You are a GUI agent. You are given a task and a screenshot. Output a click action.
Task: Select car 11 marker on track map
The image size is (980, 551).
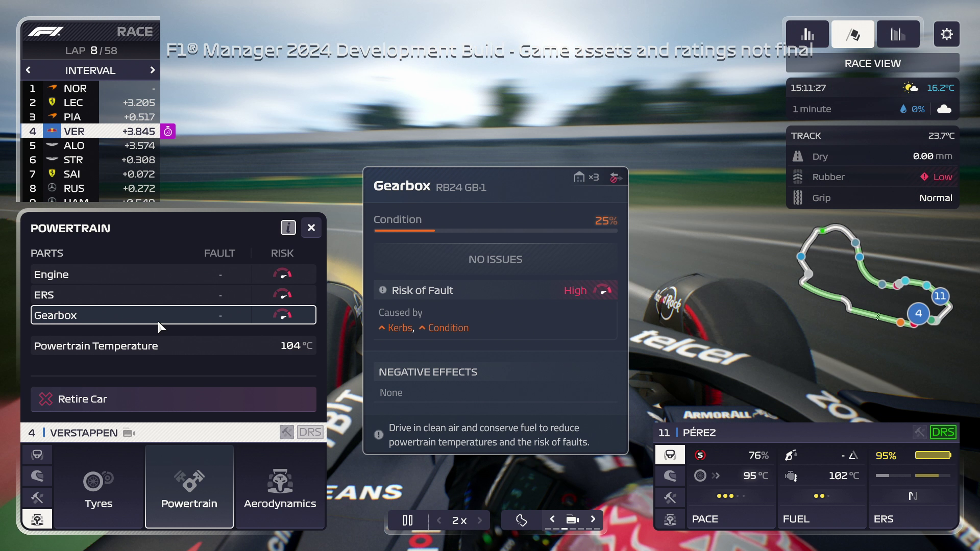coord(940,296)
